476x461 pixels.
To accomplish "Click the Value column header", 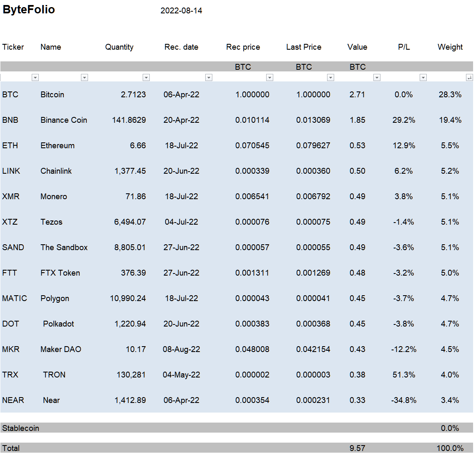I will [357, 47].
